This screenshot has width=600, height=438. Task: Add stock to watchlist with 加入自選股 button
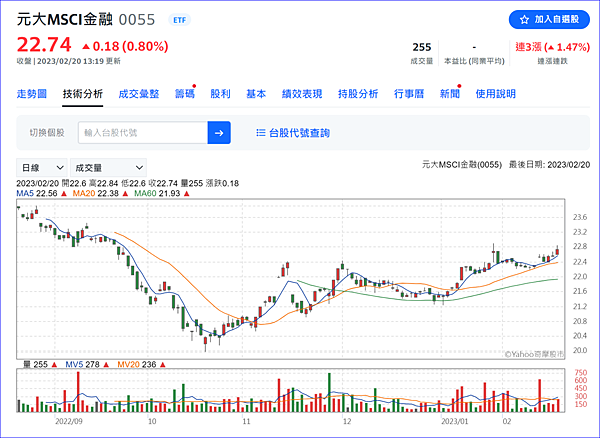(x=549, y=19)
